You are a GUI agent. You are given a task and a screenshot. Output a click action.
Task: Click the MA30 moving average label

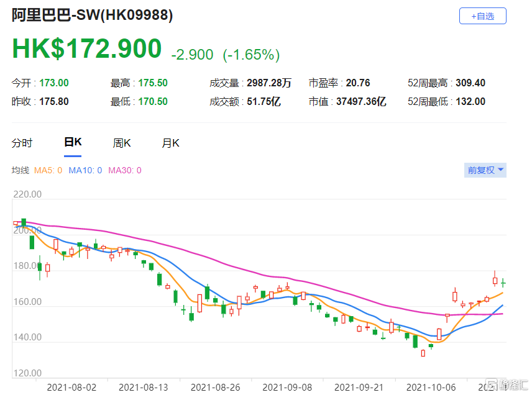point(125,170)
